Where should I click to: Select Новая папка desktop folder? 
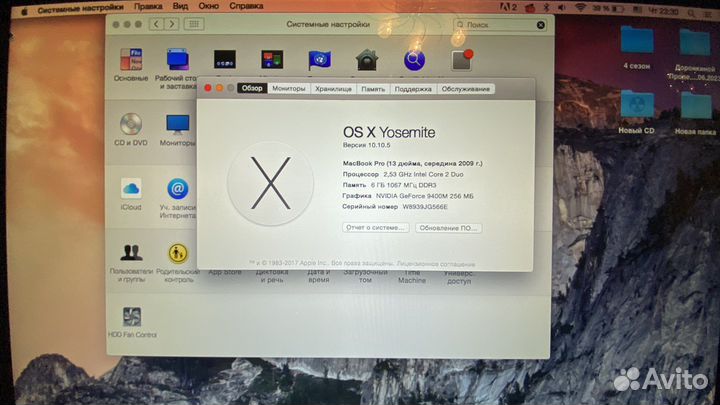695,113
